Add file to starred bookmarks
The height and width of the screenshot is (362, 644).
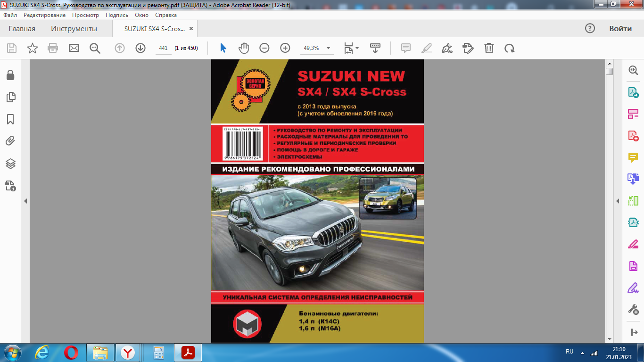[x=33, y=48]
